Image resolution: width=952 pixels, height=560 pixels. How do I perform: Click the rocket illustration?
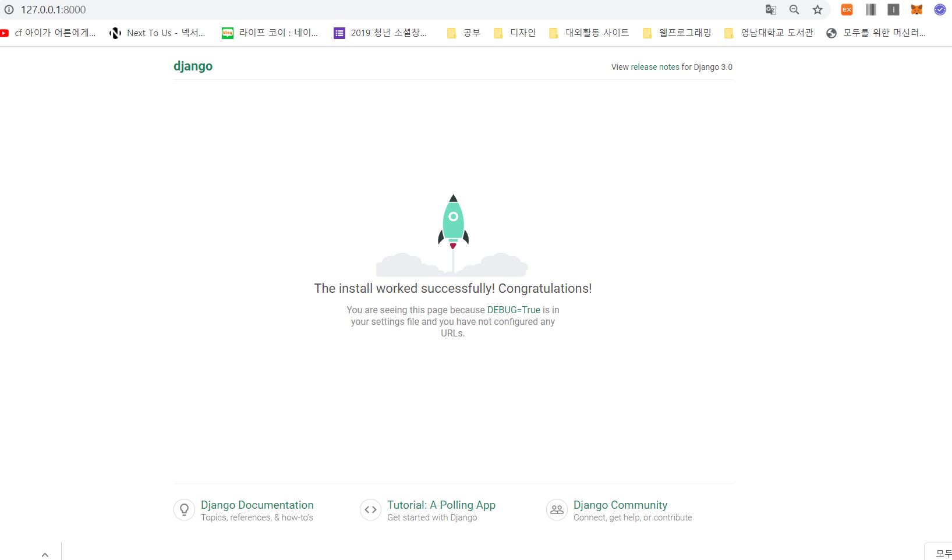coord(453,235)
